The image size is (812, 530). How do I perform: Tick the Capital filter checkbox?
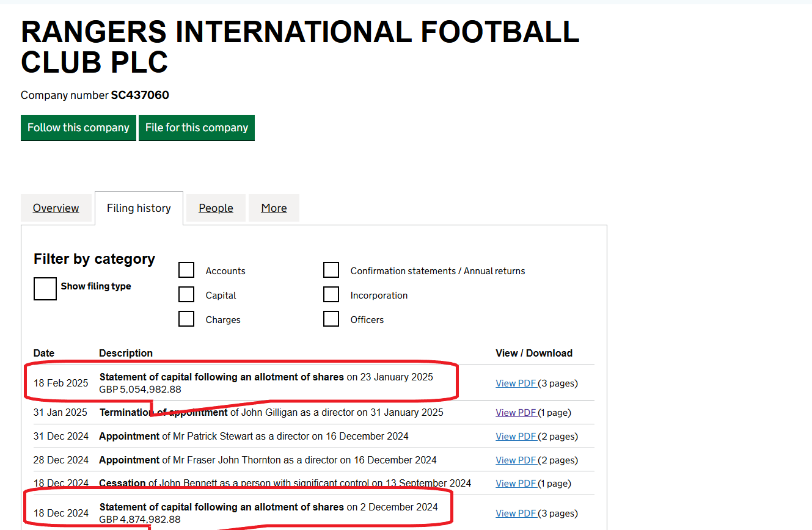tap(186, 294)
